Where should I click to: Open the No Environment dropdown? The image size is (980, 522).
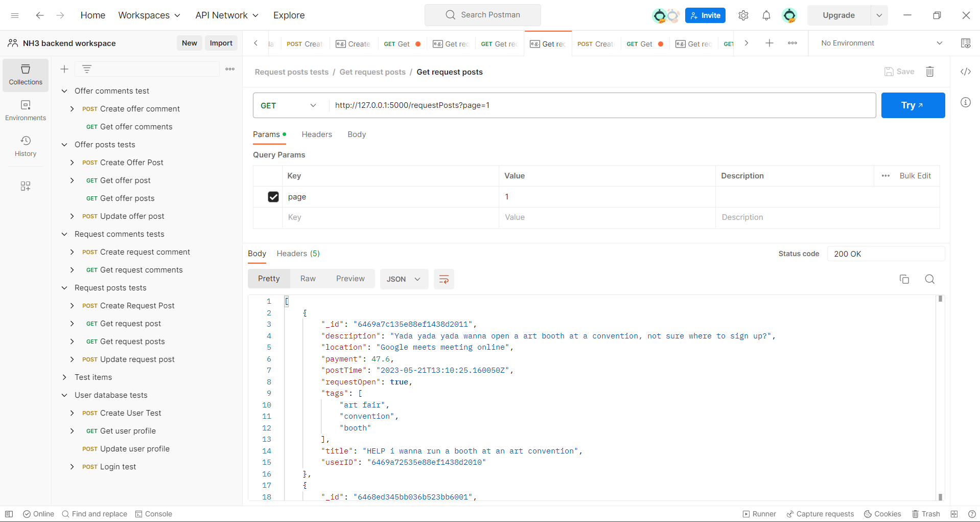881,43
